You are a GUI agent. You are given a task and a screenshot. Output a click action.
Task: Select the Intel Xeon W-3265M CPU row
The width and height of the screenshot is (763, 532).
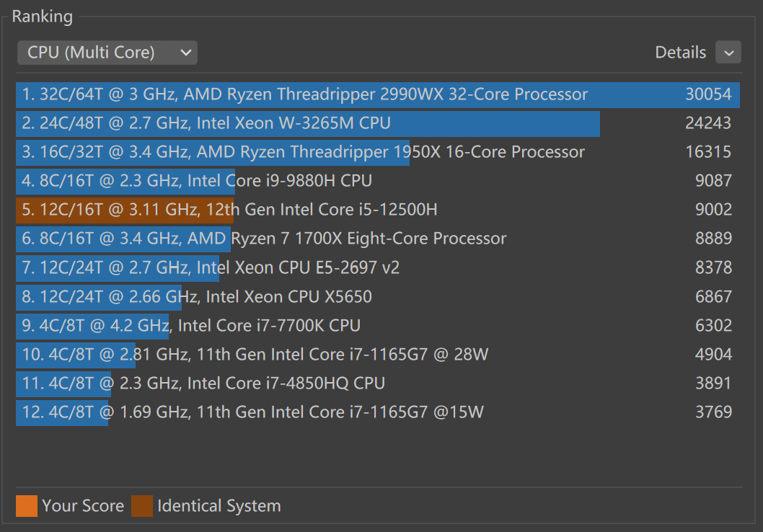tap(378, 123)
